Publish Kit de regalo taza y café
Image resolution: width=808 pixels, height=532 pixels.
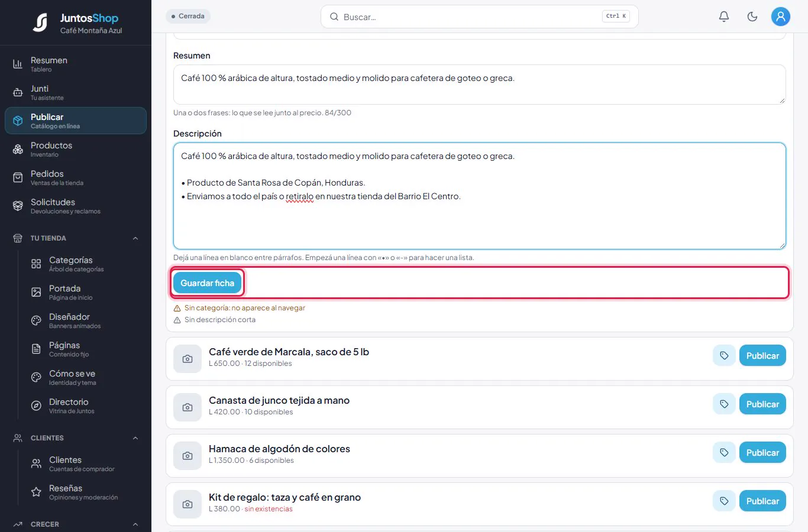[x=762, y=501]
